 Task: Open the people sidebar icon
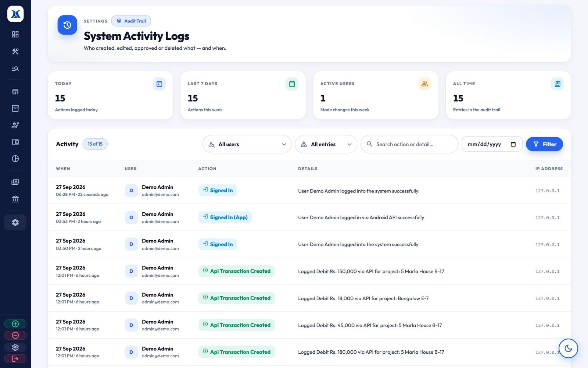coord(15,125)
